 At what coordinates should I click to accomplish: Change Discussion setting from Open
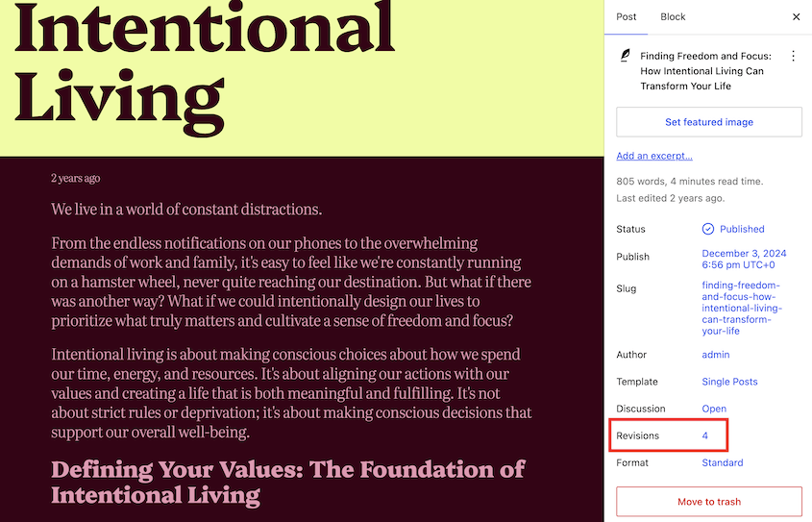pos(714,409)
